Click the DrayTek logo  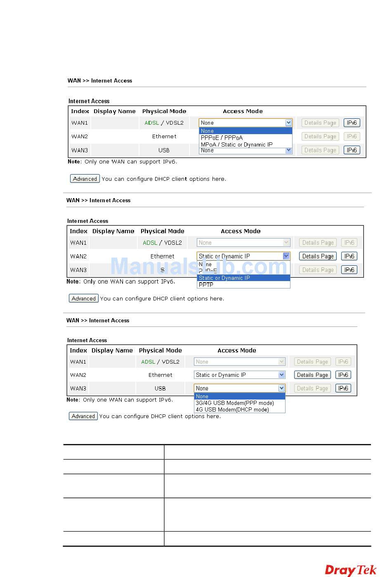click(350, 570)
